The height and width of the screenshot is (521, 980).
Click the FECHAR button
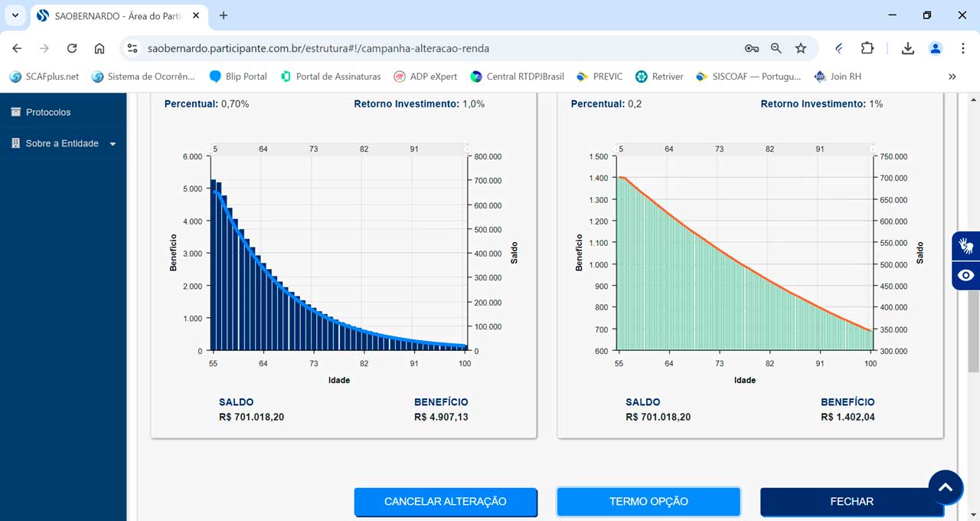click(x=851, y=501)
